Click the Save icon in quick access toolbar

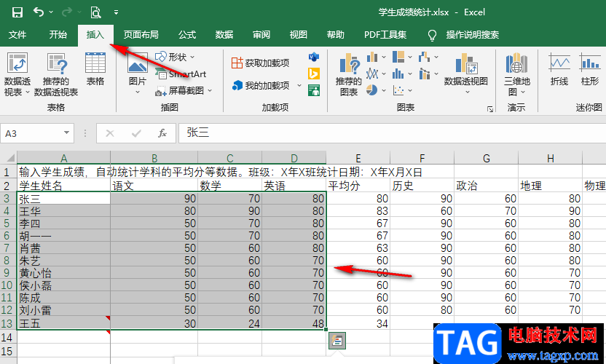click(17, 12)
